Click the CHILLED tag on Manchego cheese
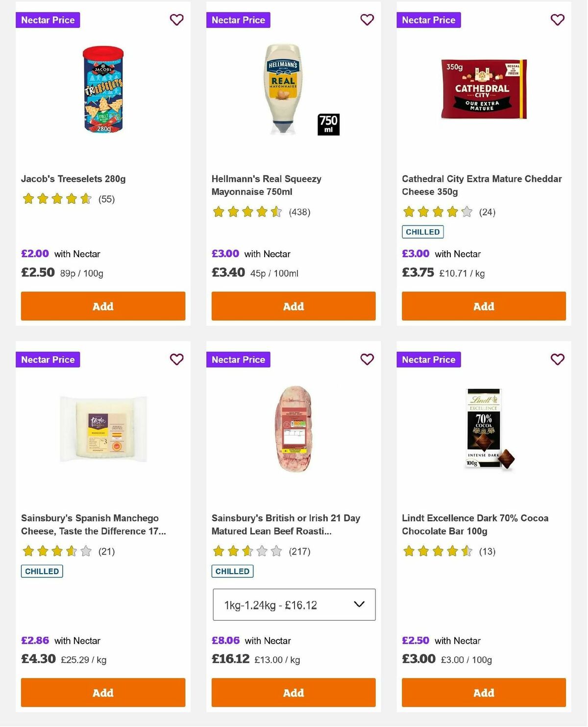The image size is (588, 727). pyautogui.click(x=41, y=571)
